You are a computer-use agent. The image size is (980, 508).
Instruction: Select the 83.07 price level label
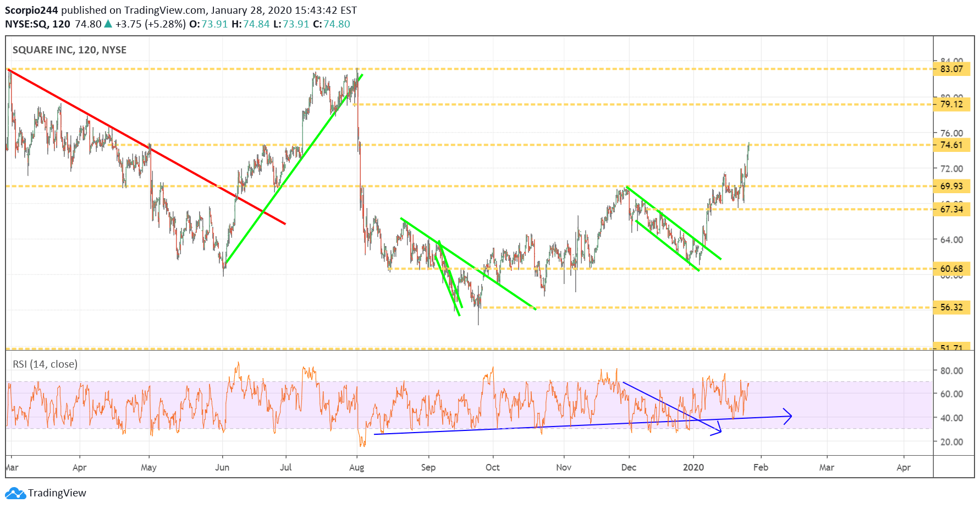tap(951, 69)
